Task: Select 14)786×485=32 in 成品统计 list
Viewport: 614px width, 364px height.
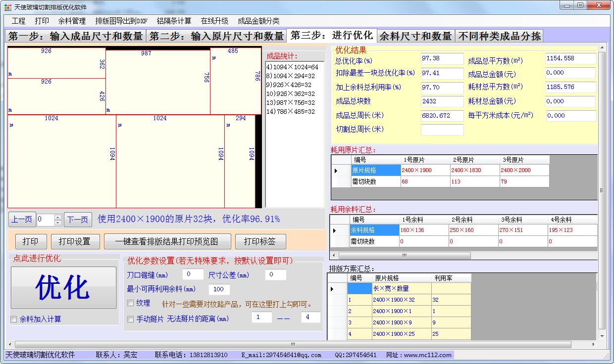Action: (291, 112)
